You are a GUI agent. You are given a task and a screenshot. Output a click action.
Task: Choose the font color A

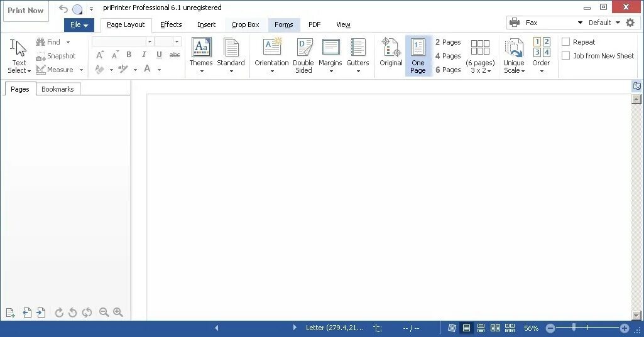pos(147,69)
